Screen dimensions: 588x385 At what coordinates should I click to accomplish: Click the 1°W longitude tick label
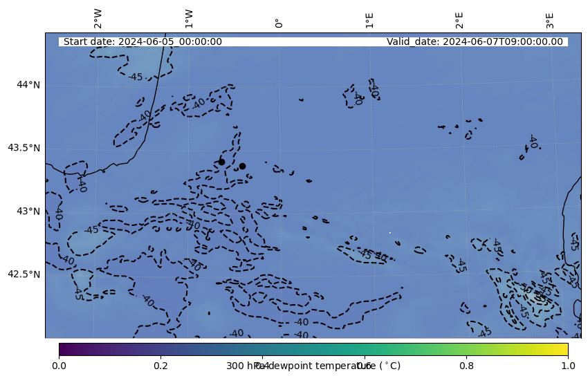tap(188, 19)
